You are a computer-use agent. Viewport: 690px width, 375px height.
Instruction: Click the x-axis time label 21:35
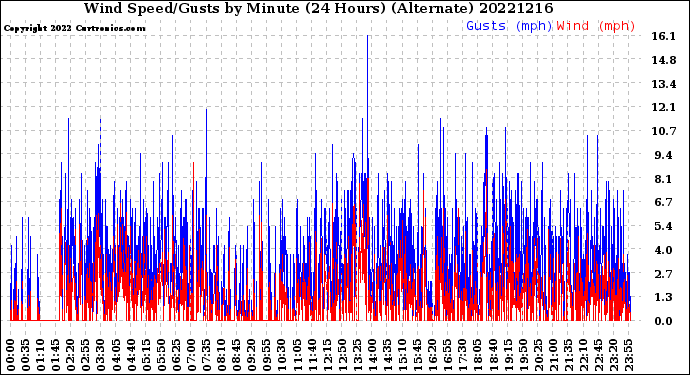point(568,355)
